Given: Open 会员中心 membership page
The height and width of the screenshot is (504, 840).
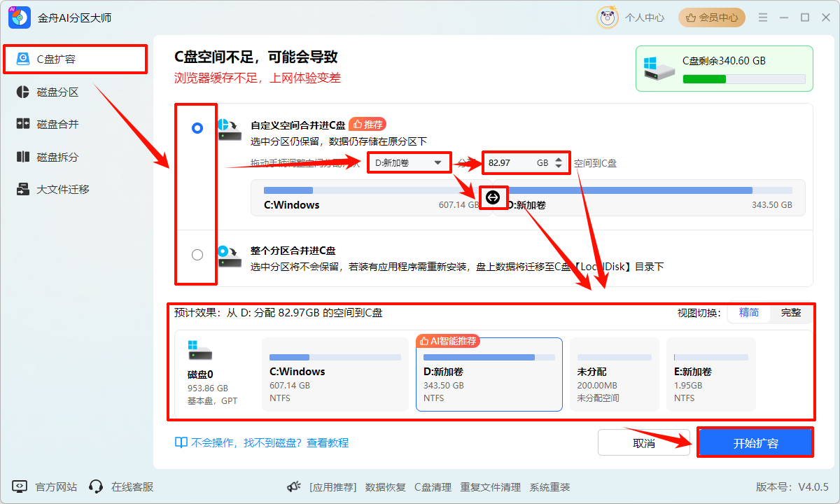Looking at the screenshot, I should tap(711, 17).
